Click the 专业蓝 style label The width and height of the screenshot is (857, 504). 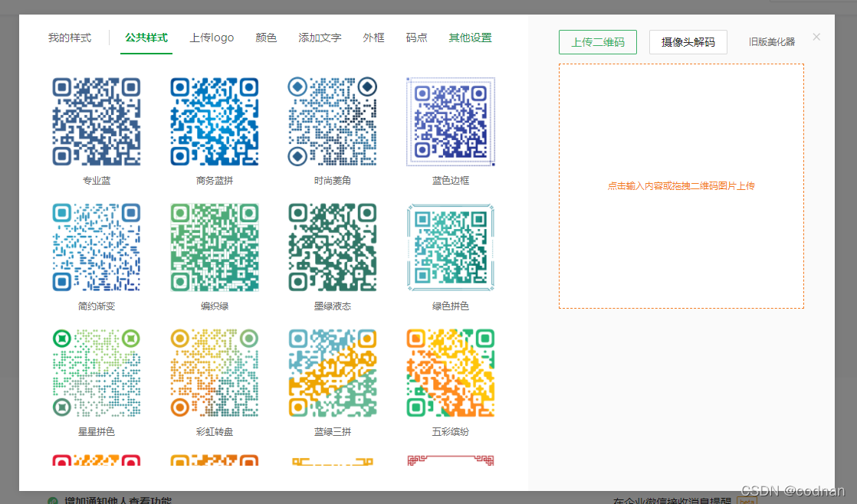pyautogui.click(x=96, y=180)
